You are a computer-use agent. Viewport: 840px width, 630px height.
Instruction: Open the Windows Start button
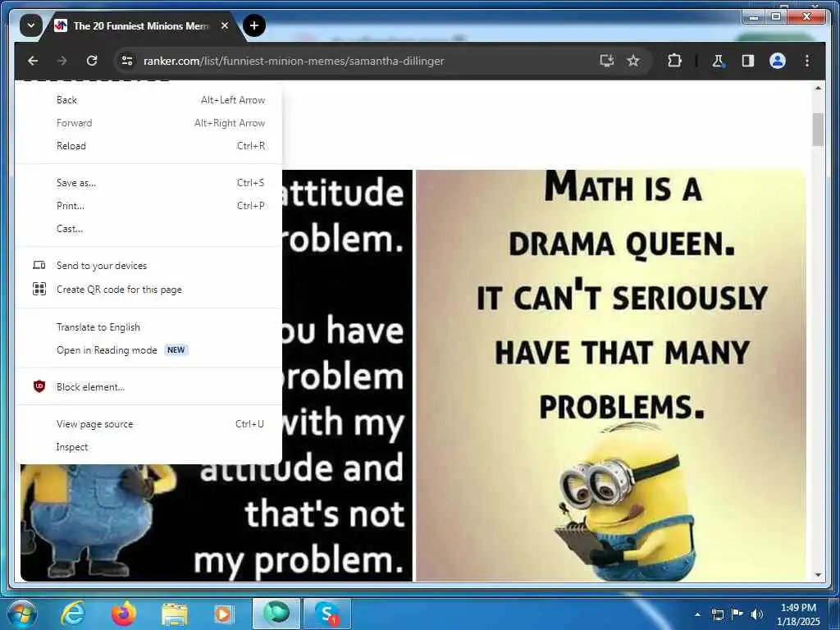click(21, 614)
